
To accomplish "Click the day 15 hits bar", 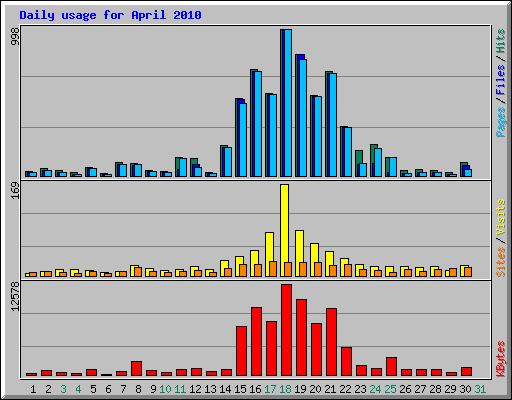I will click(241, 137).
